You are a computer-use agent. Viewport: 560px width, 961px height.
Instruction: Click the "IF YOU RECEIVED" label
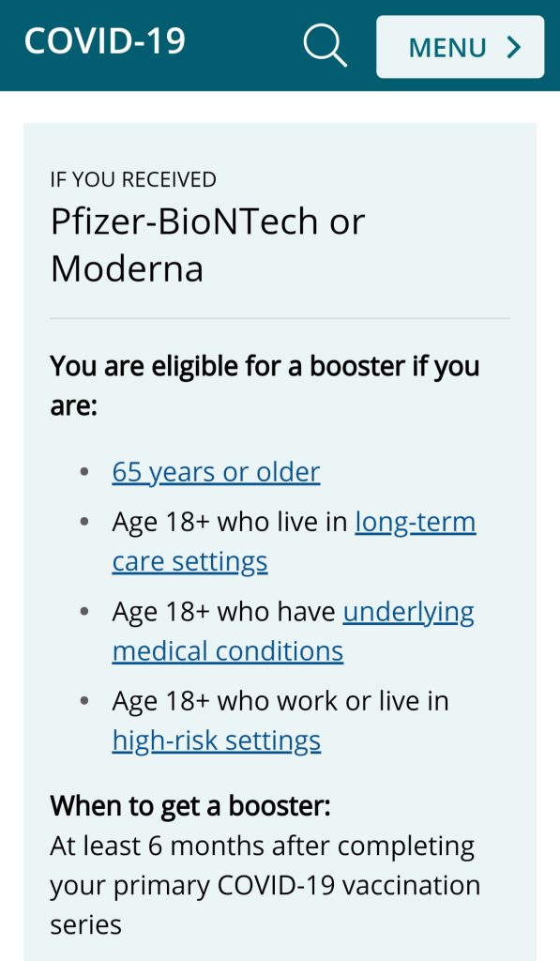(x=133, y=179)
